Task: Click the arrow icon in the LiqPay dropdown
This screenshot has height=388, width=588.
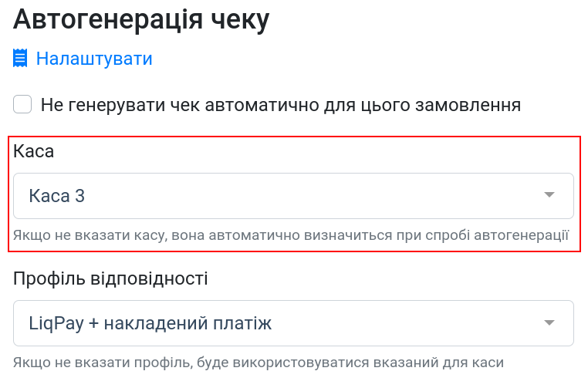Action: [549, 322]
